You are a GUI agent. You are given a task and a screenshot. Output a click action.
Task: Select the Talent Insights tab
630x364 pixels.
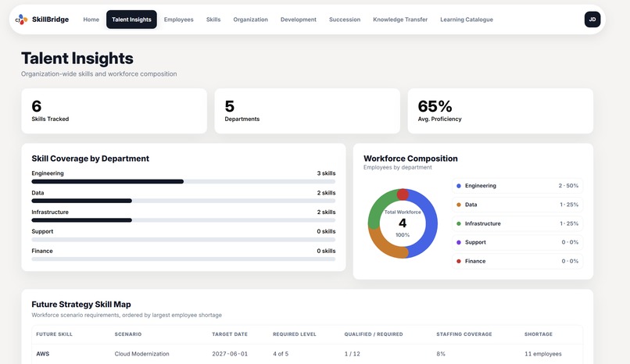coord(131,20)
